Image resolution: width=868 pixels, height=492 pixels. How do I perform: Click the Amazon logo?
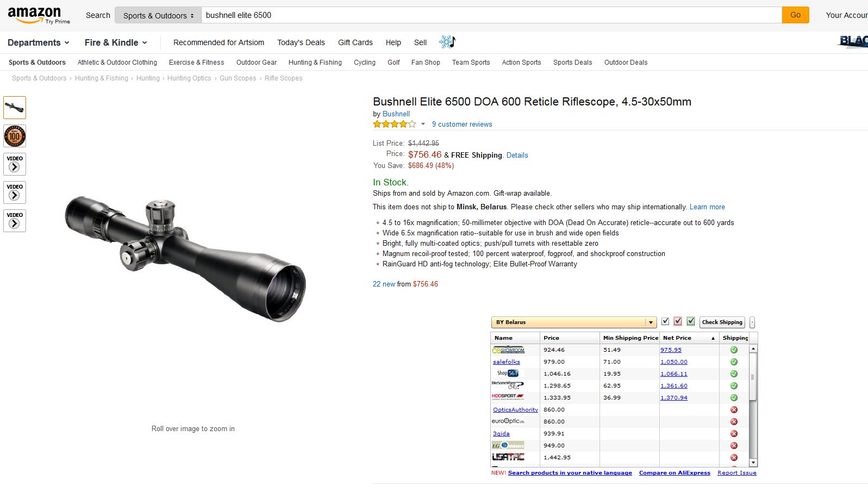click(34, 15)
